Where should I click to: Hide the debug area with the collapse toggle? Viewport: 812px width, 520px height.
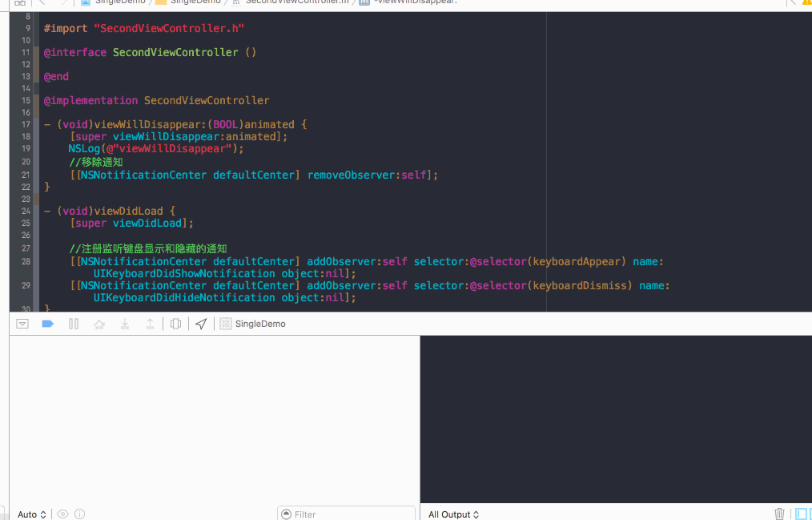click(x=22, y=324)
